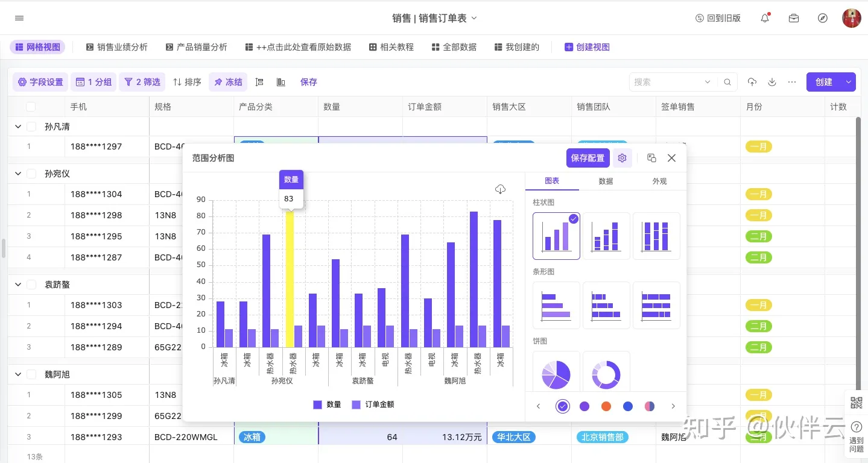
Task: Select the basic horizontal bar chart
Action: [x=556, y=305]
